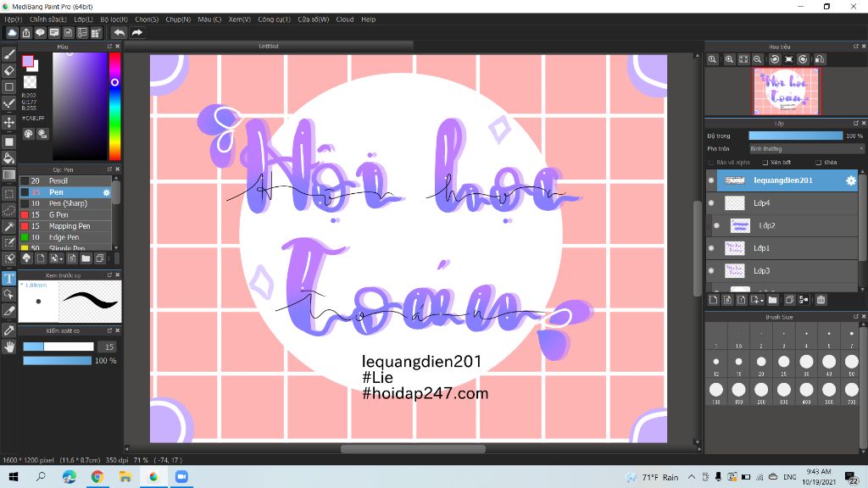Select the Mapping Pen brush

click(x=65, y=226)
